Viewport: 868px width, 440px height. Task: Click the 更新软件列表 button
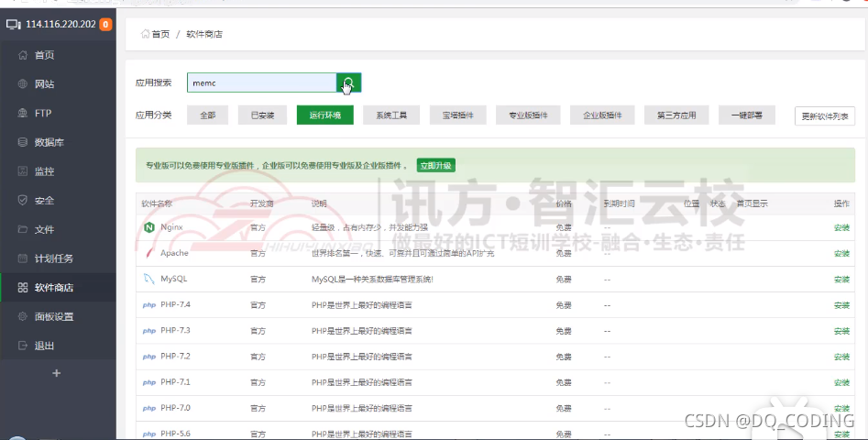[x=825, y=116]
